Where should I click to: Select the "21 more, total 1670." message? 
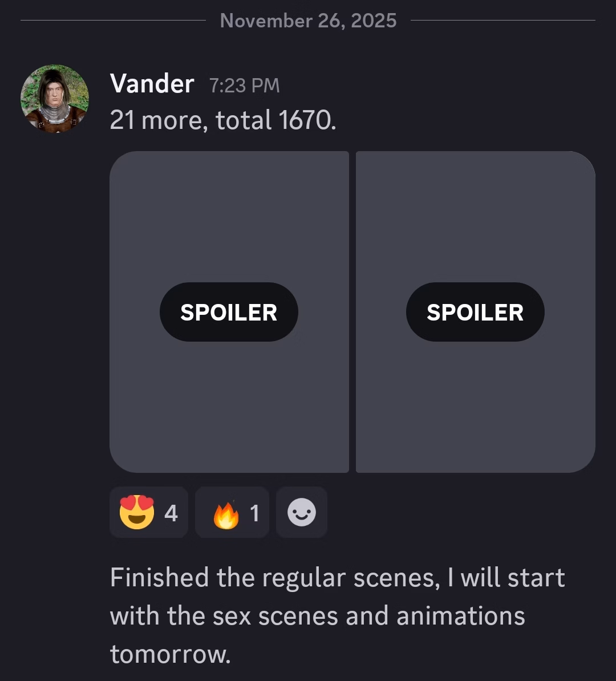(222, 120)
